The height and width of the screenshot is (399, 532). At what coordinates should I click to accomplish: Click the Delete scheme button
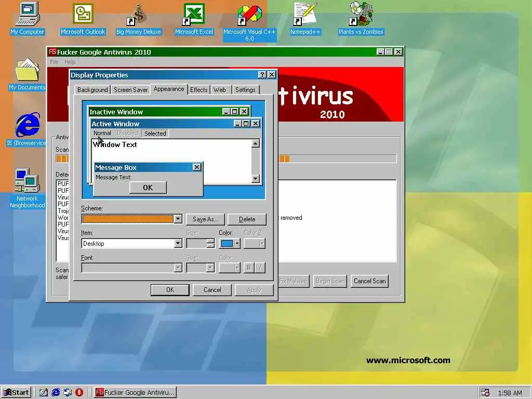click(x=247, y=219)
